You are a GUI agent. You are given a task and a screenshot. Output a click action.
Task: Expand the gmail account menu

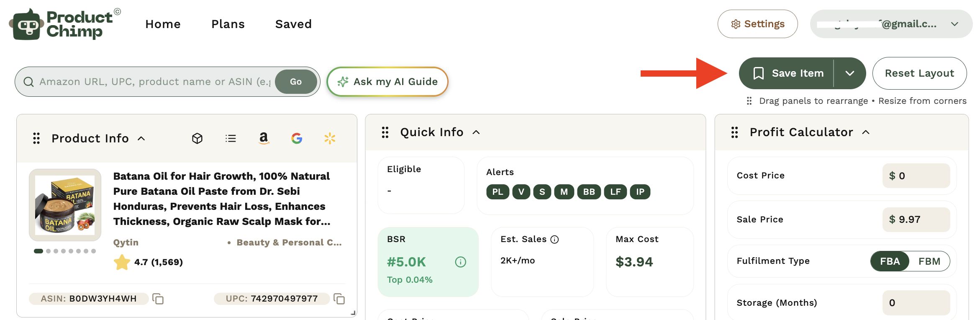pyautogui.click(x=954, y=24)
